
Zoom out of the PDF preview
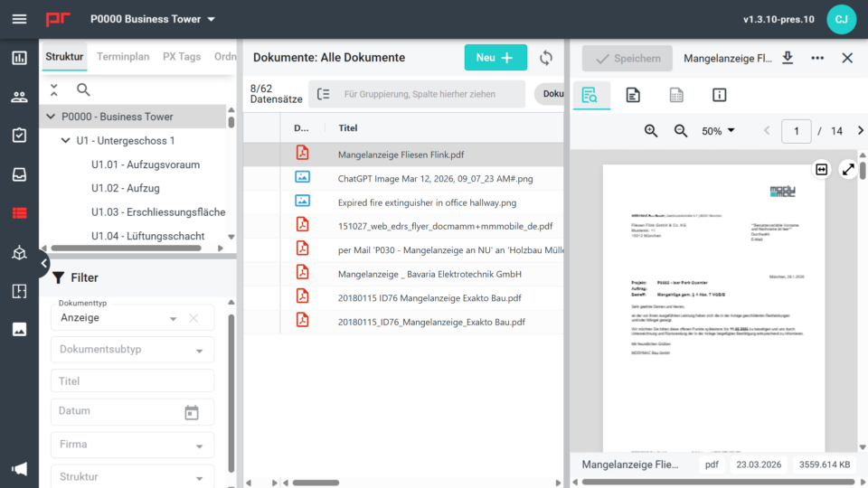pos(681,131)
